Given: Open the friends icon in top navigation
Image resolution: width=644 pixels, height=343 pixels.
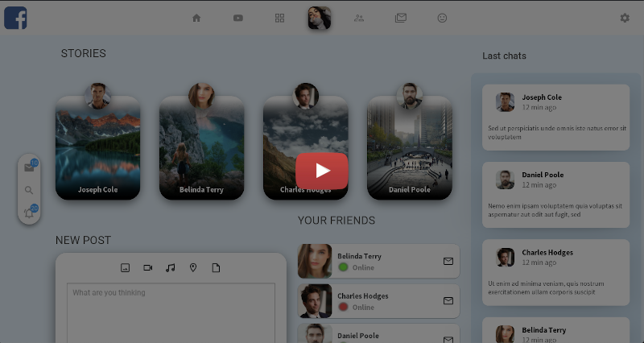Looking at the screenshot, I should click(x=359, y=18).
